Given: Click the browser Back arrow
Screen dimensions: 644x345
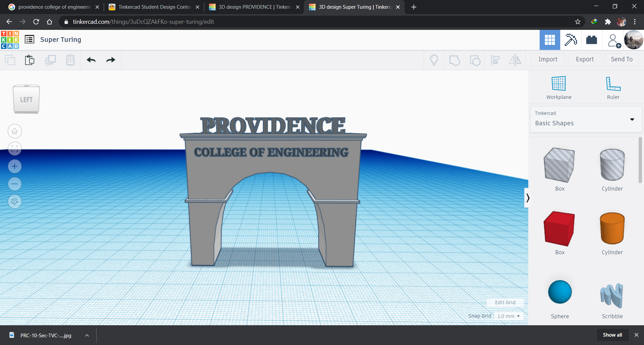Looking at the screenshot, I should [9, 22].
